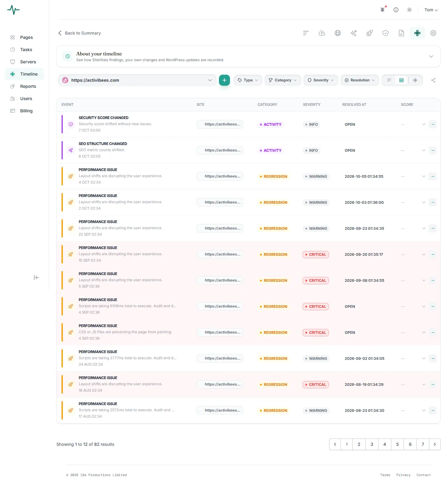Open the globe icon in toolbar
The width and height of the screenshot is (448, 485).
[338, 33]
